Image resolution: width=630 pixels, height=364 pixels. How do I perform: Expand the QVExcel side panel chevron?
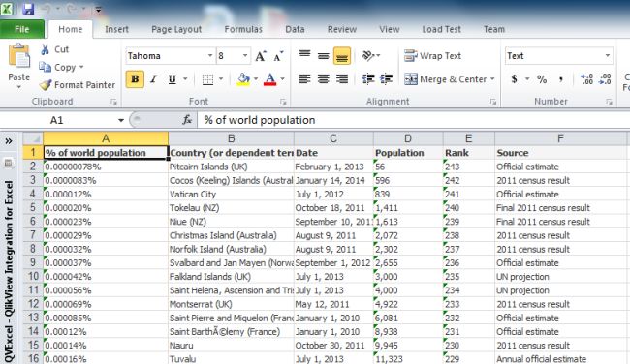[x=9, y=141]
